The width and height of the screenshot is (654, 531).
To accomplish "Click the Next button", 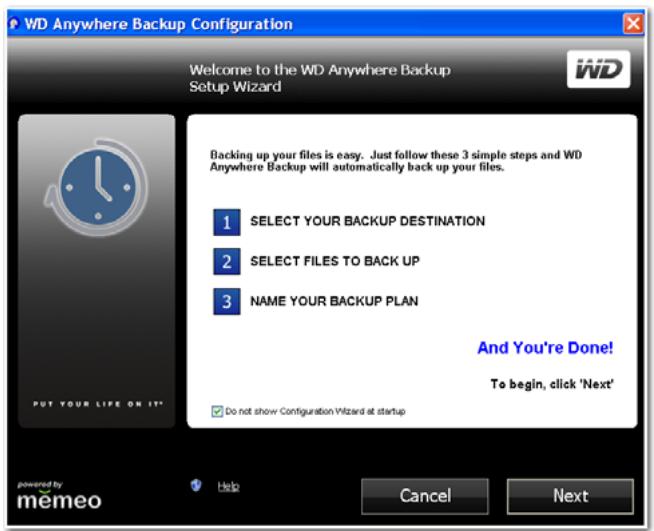I will pyautogui.click(x=570, y=496).
